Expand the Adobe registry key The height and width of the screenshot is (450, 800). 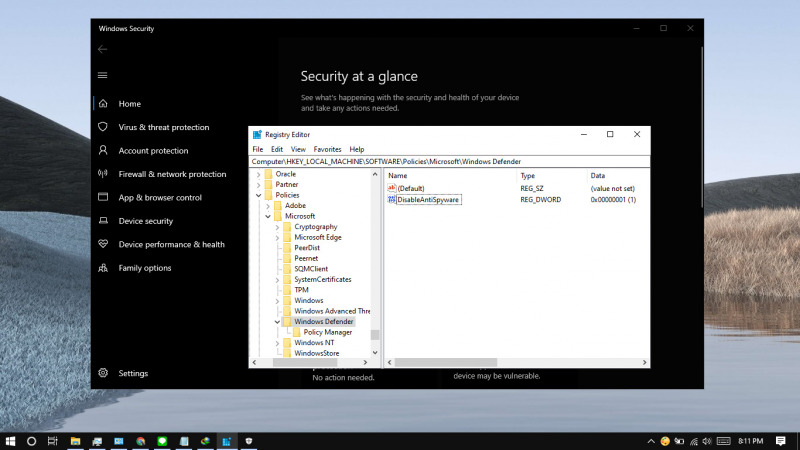coord(268,206)
